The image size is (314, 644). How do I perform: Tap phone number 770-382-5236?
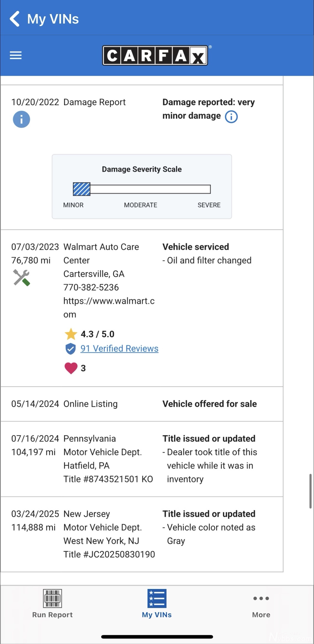pyautogui.click(x=91, y=287)
